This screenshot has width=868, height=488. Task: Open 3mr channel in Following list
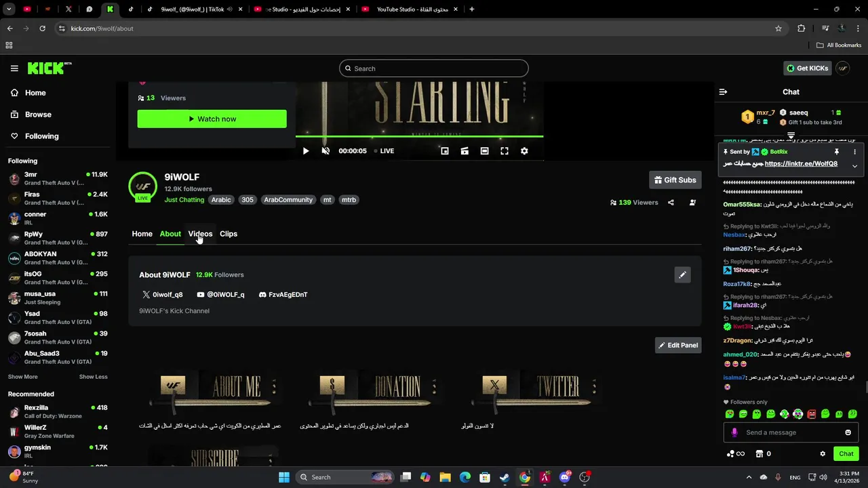tap(58, 179)
